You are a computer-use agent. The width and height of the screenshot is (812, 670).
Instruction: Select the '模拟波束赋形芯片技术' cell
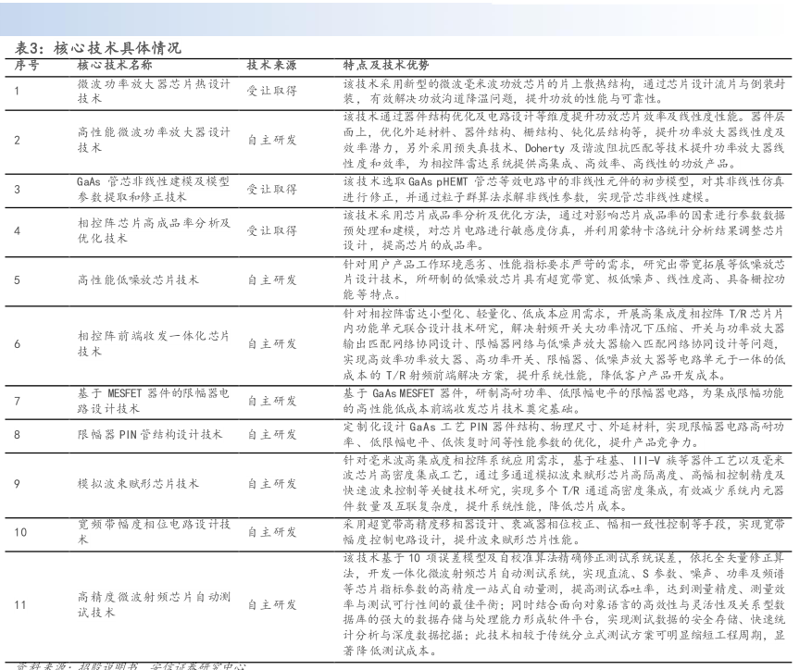pos(137,483)
